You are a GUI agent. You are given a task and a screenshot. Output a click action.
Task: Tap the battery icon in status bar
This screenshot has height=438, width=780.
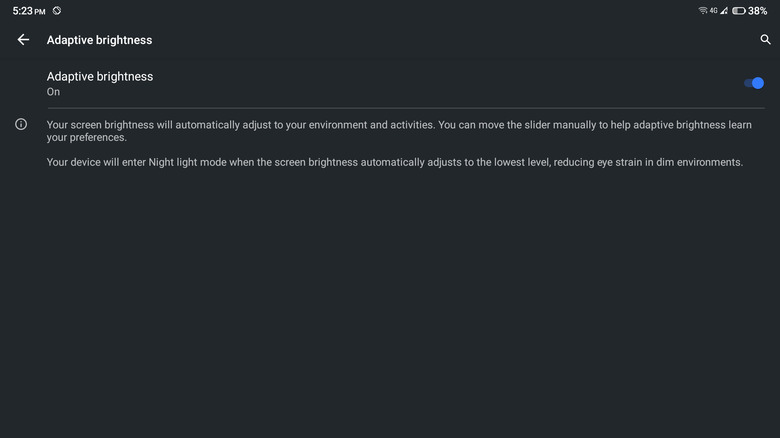pos(738,10)
